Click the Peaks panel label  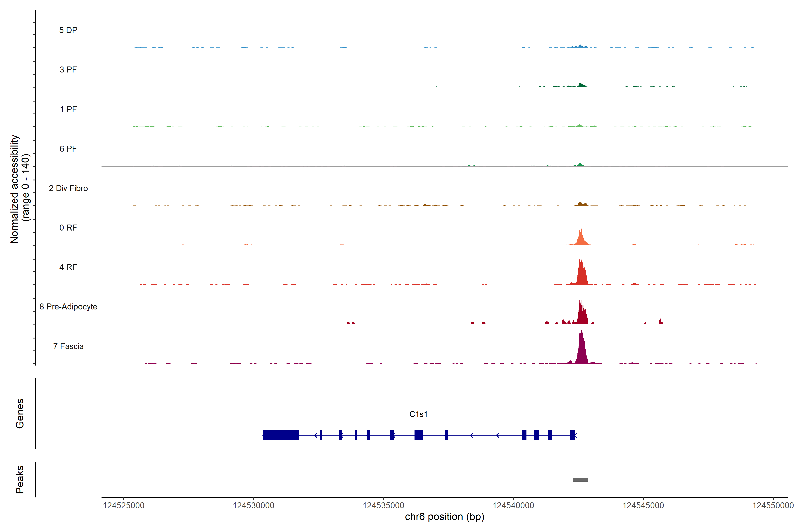tap(20, 479)
